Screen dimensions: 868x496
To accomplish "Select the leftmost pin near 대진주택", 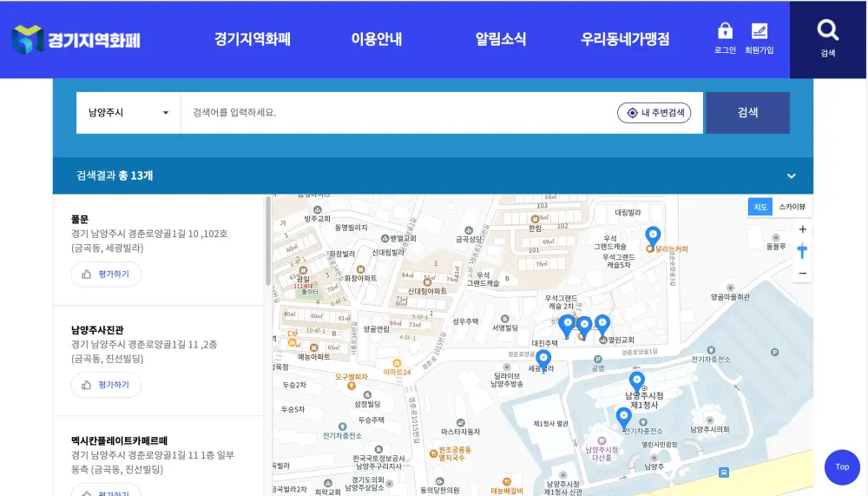I will click(x=567, y=326).
